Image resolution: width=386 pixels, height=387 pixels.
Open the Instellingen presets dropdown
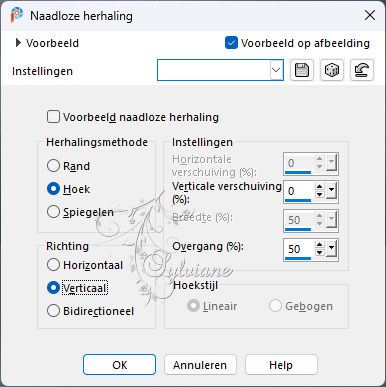(x=276, y=70)
